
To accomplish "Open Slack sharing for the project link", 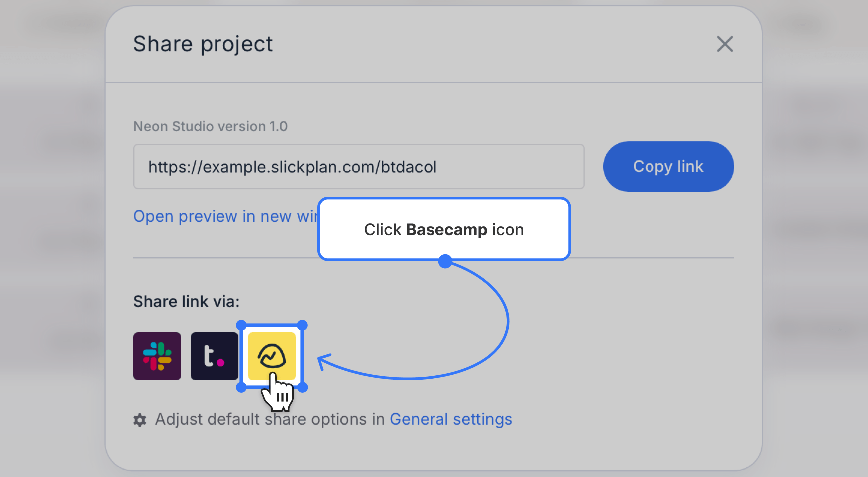I will click(x=156, y=356).
